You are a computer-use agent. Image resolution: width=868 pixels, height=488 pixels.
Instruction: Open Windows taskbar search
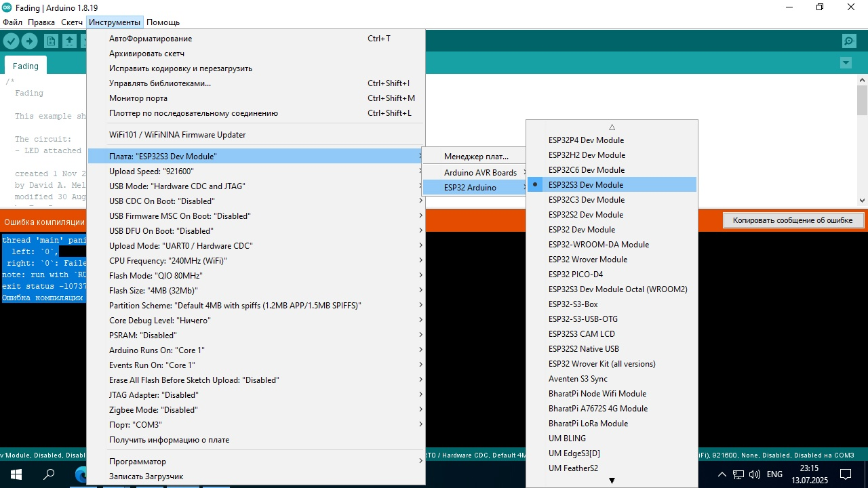click(49, 474)
